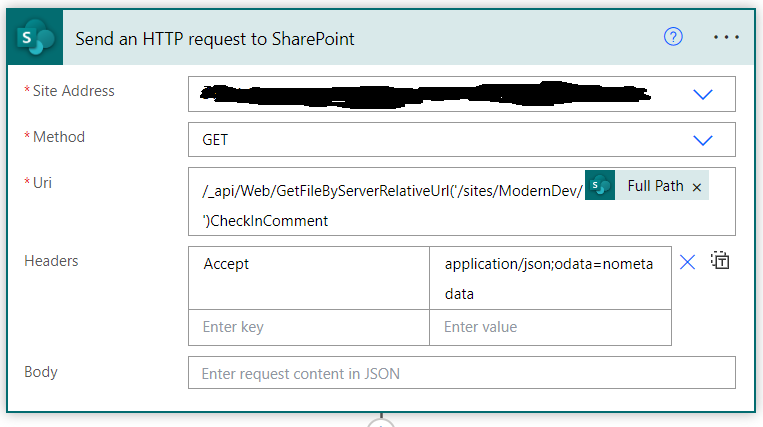Screen dimensions: 763x427
Task: Open the ellipsis more options menu
Action: pos(726,37)
